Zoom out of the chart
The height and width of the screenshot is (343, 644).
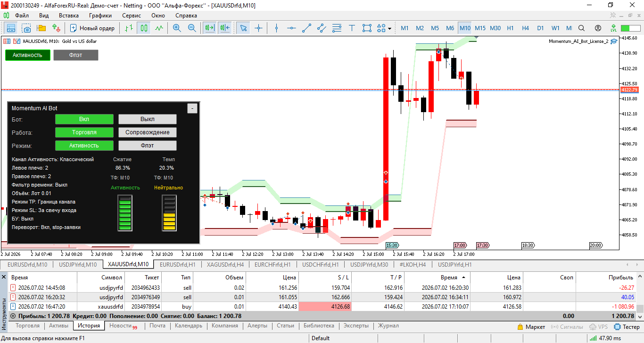click(x=192, y=28)
